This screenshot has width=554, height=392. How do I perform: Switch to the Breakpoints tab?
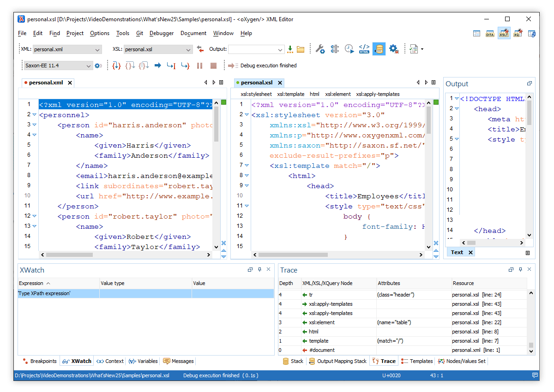click(39, 361)
